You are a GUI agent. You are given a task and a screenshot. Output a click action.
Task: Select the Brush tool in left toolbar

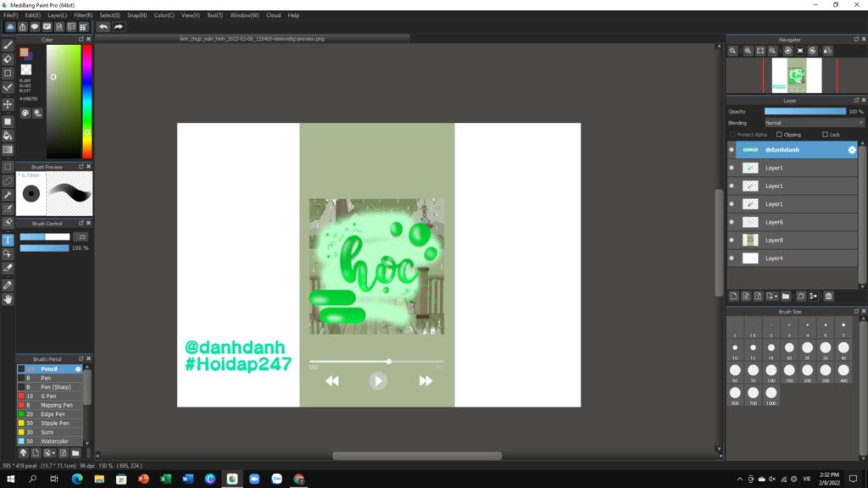pyautogui.click(x=8, y=45)
